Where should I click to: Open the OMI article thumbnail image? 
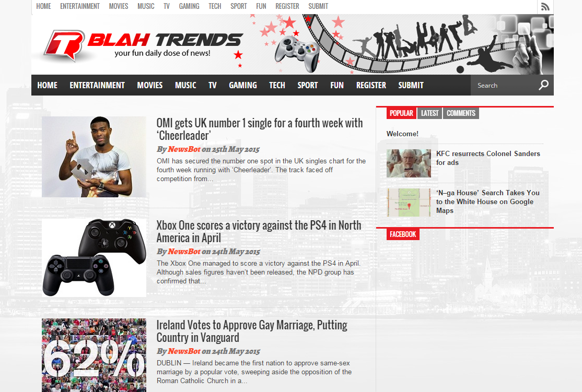94,157
